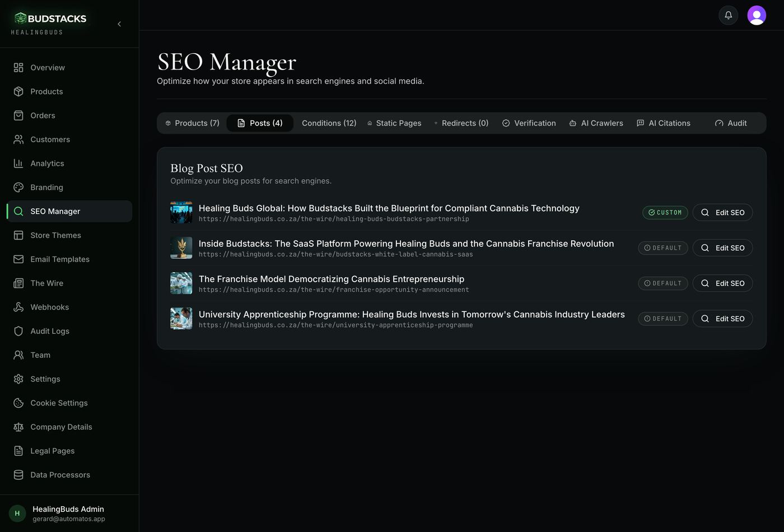This screenshot has height=532, width=784.
Task: Edit SEO for University Apprenticeship post
Action: pos(722,319)
